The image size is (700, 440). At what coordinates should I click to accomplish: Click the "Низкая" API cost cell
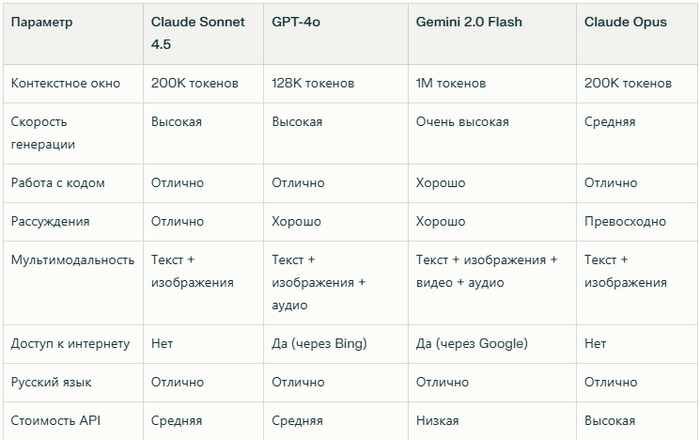point(438,420)
